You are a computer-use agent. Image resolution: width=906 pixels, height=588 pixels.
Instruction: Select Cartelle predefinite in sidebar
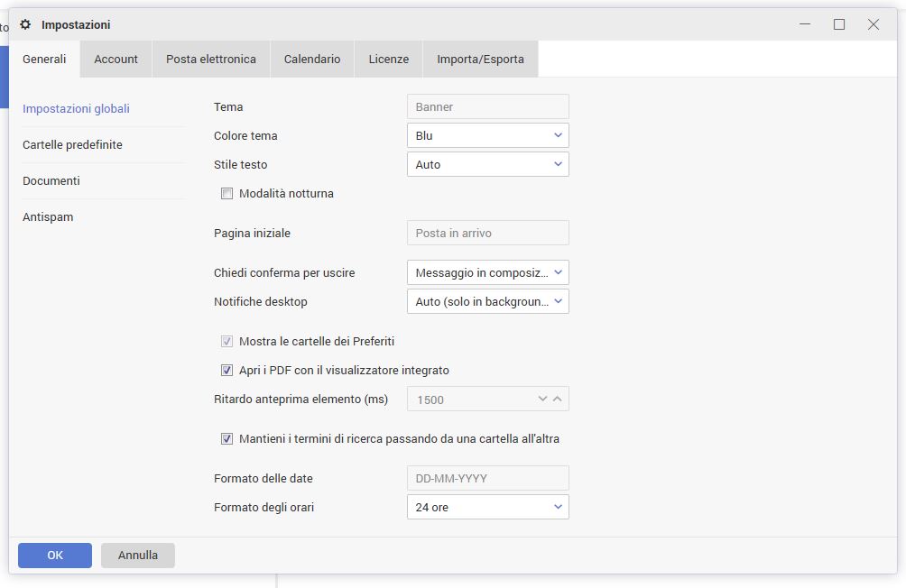tap(72, 145)
